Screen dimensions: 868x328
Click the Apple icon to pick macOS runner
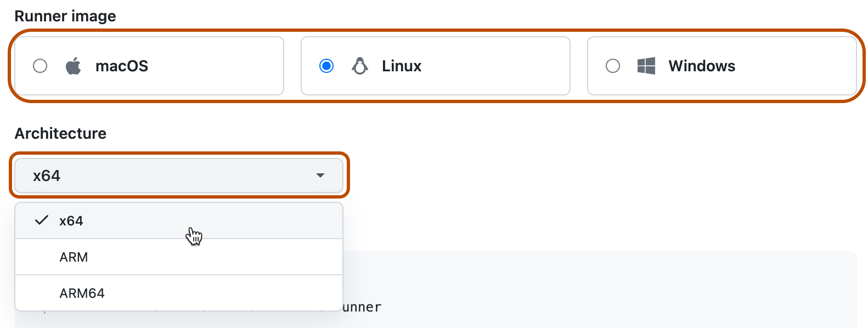74,66
